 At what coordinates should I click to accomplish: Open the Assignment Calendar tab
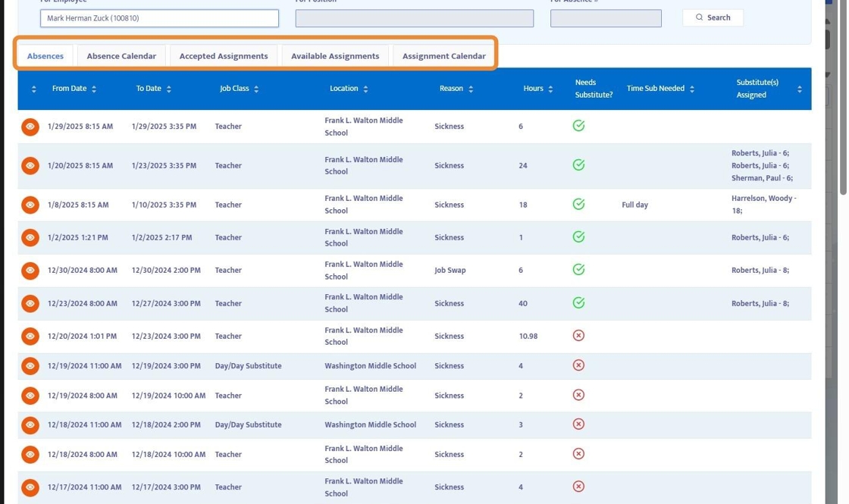click(443, 56)
